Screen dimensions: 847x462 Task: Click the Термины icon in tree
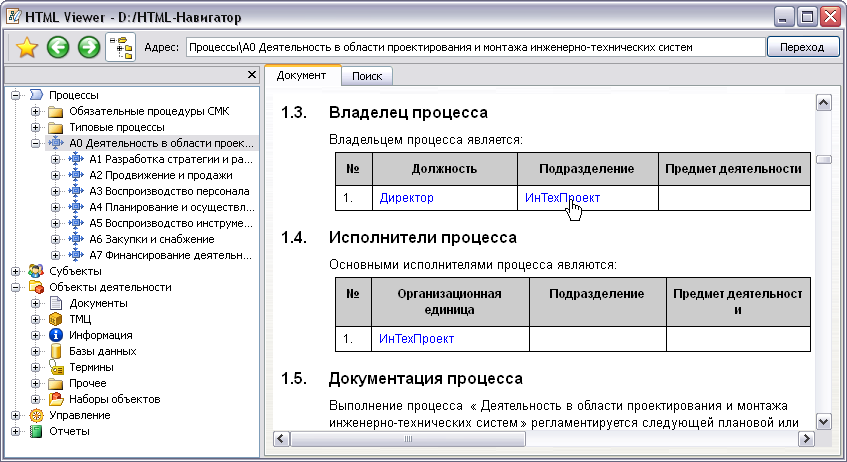coord(56,367)
